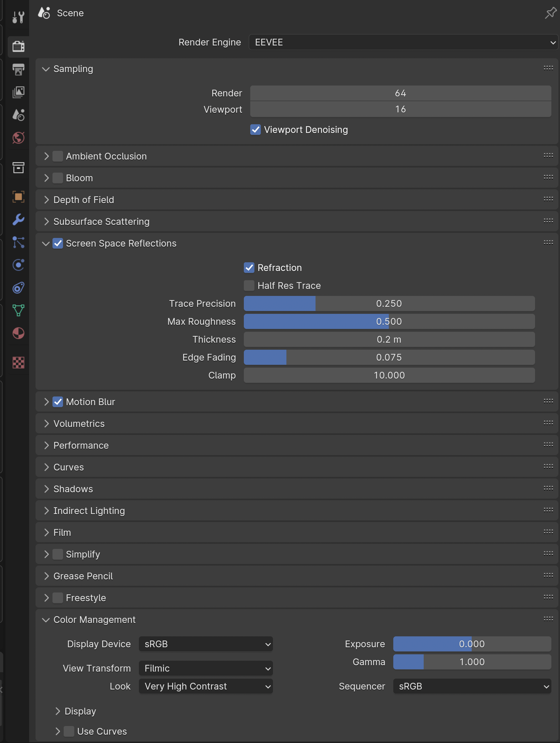Disable Viewport Denoising checkbox

(x=255, y=130)
